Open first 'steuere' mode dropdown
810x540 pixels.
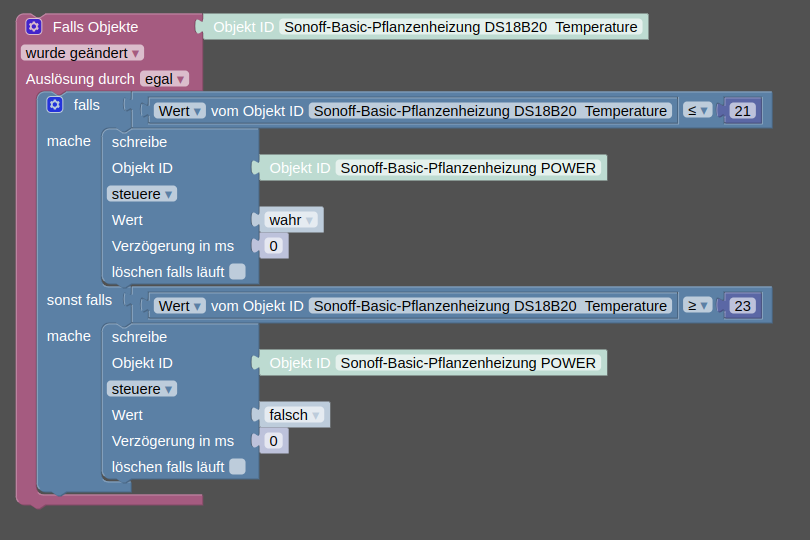[142, 194]
